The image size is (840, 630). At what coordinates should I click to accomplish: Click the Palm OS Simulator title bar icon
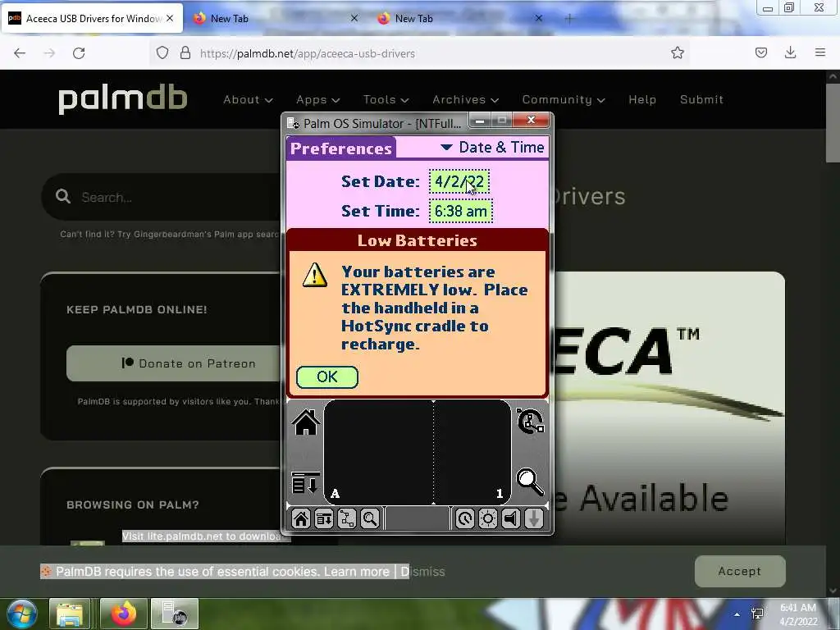click(293, 124)
